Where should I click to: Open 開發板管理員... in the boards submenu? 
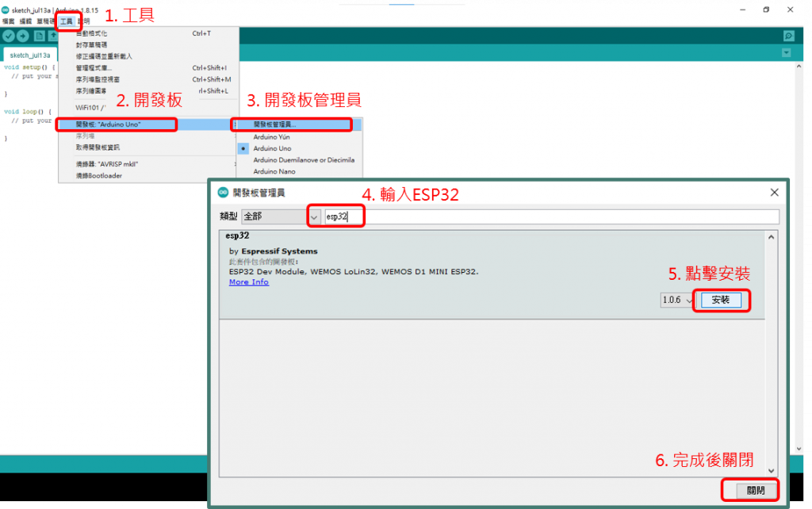(299, 124)
